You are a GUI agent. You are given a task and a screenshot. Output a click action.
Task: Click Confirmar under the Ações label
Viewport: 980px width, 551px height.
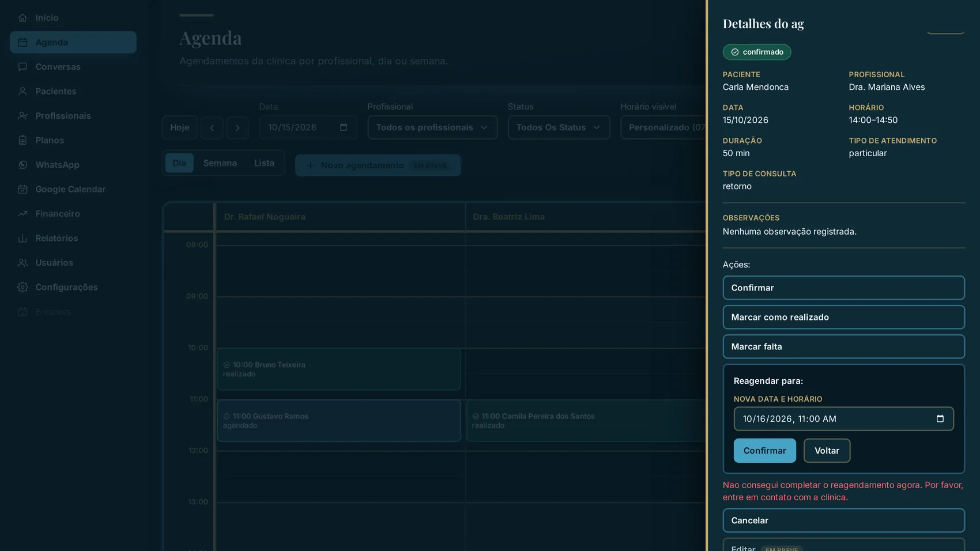click(x=843, y=288)
